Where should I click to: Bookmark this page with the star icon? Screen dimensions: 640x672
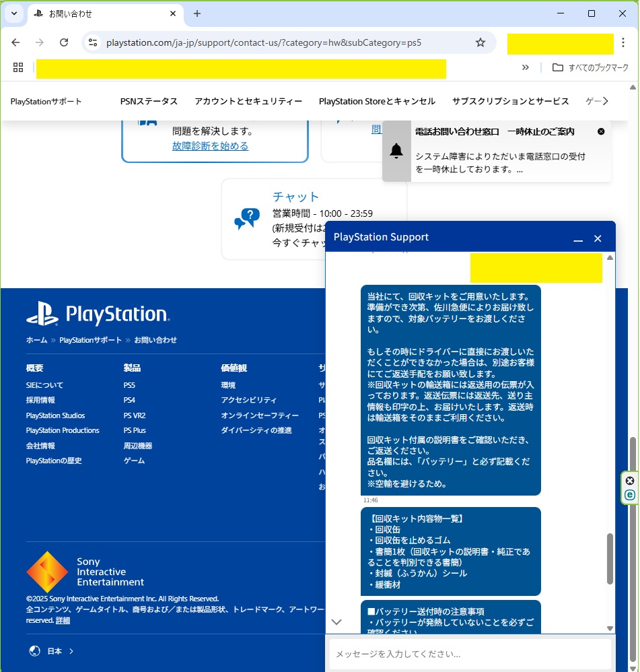(x=481, y=42)
